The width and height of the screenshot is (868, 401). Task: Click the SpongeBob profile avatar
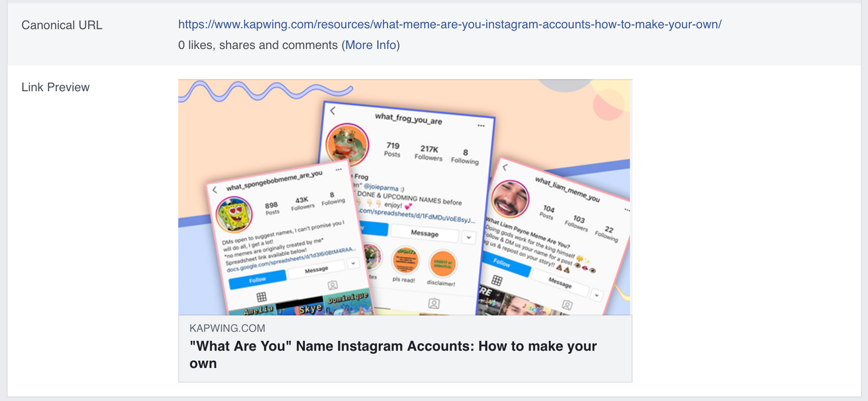click(x=234, y=214)
